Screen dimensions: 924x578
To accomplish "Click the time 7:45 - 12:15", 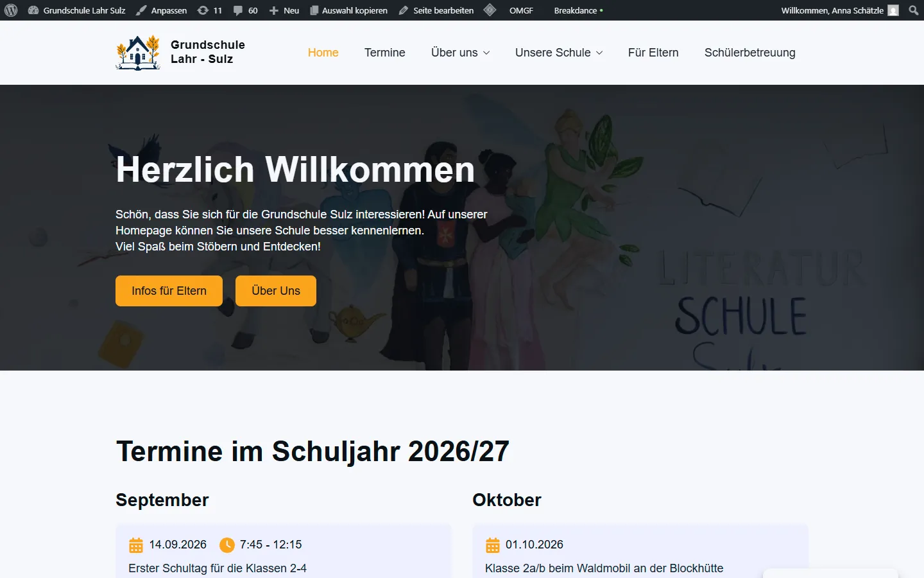I will click(271, 545).
